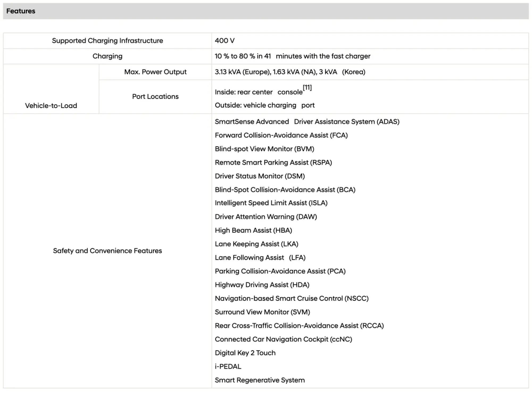Image resolution: width=532 pixels, height=393 pixels.
Task: Click the Vehicle-to-Load row header
Action: (51, 106)
